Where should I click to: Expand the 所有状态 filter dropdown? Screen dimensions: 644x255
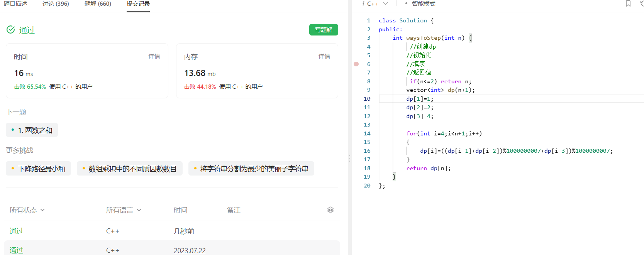click(27, 210)
